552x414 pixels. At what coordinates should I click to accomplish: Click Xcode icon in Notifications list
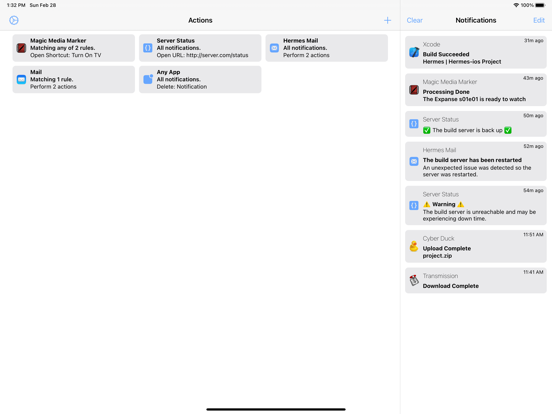(x=414, y=52)
